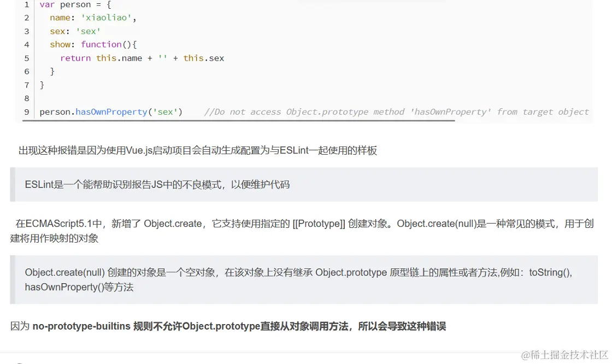Click the return statement on line 5
Viewport: 612px width, 364px height.
(x=75, y=58)
